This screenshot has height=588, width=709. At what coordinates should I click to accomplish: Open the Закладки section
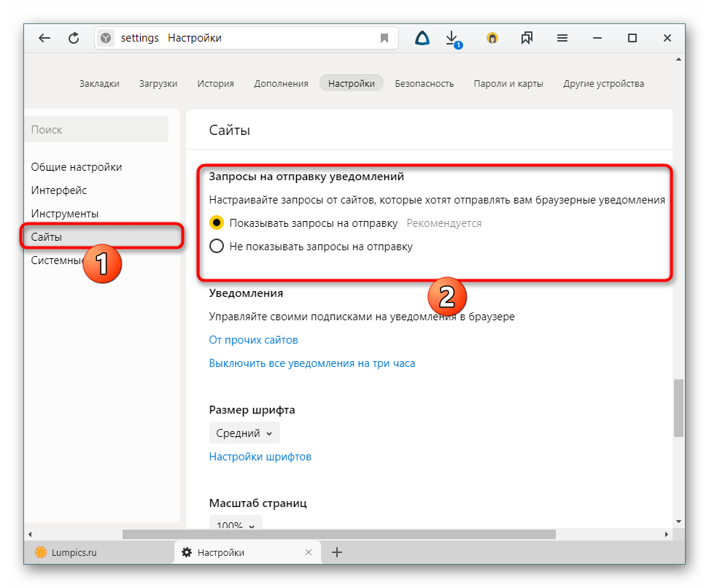(x=99, y=84)
